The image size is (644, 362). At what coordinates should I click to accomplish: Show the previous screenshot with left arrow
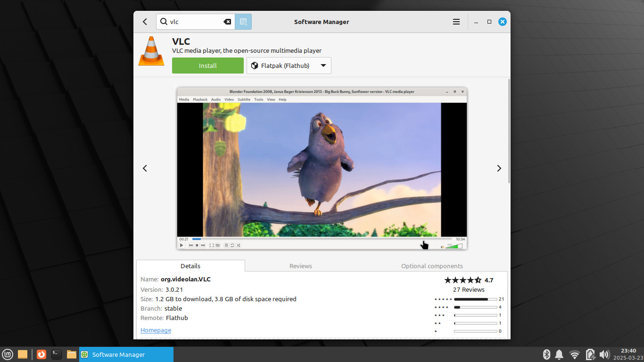(145, 168)
